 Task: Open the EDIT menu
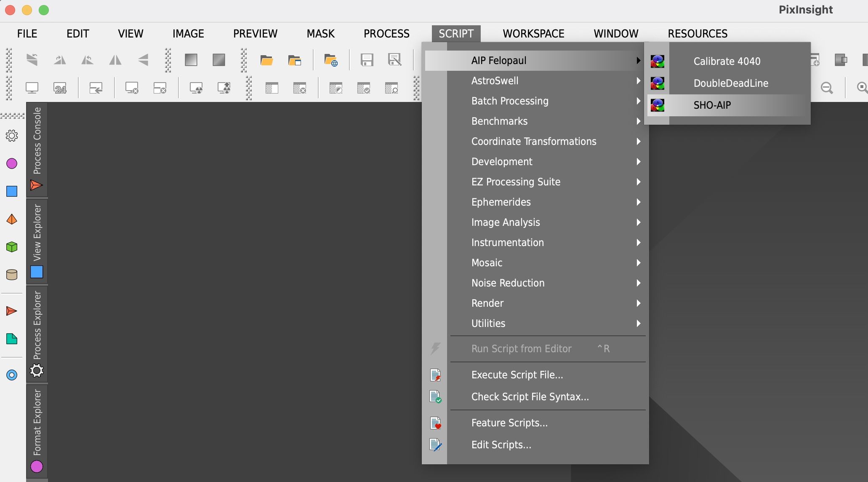(78, 34)
